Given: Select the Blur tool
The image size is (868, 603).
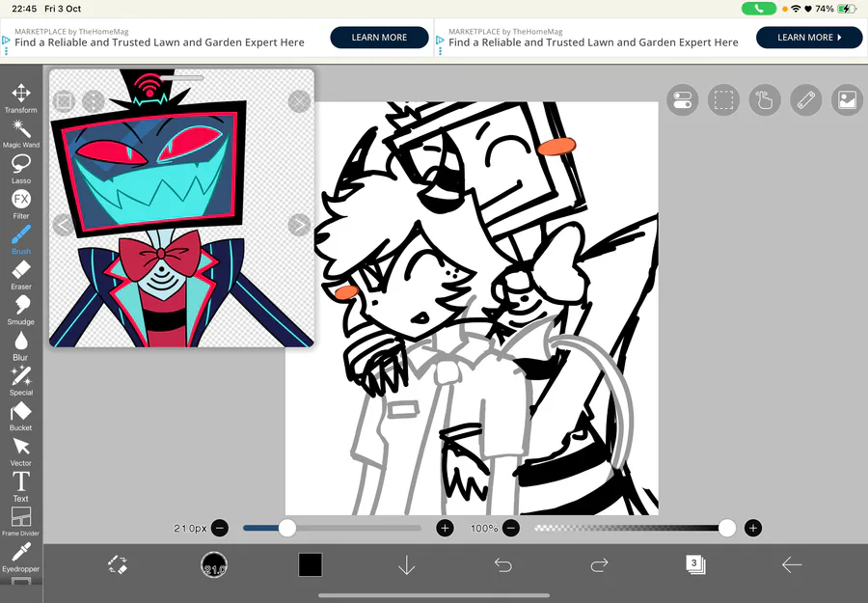Looking at the screenshot, I should pyautogui.click(x=21, y=346).
